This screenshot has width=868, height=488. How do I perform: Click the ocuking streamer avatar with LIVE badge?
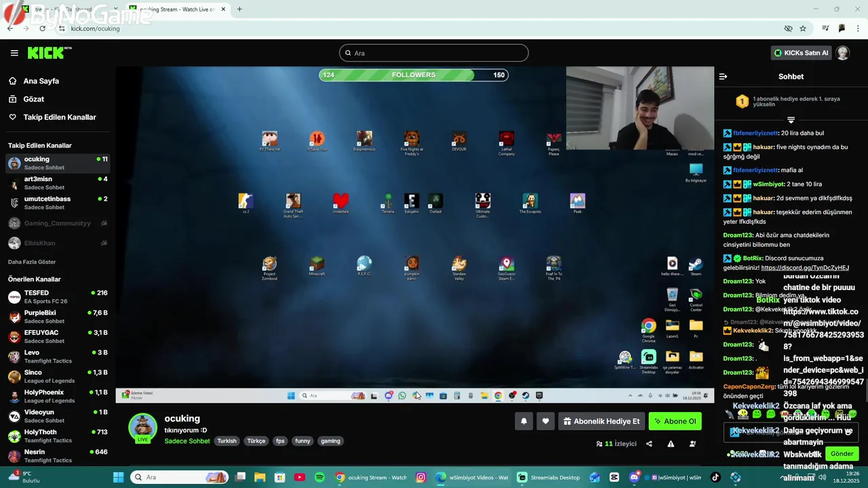[143, 428]
